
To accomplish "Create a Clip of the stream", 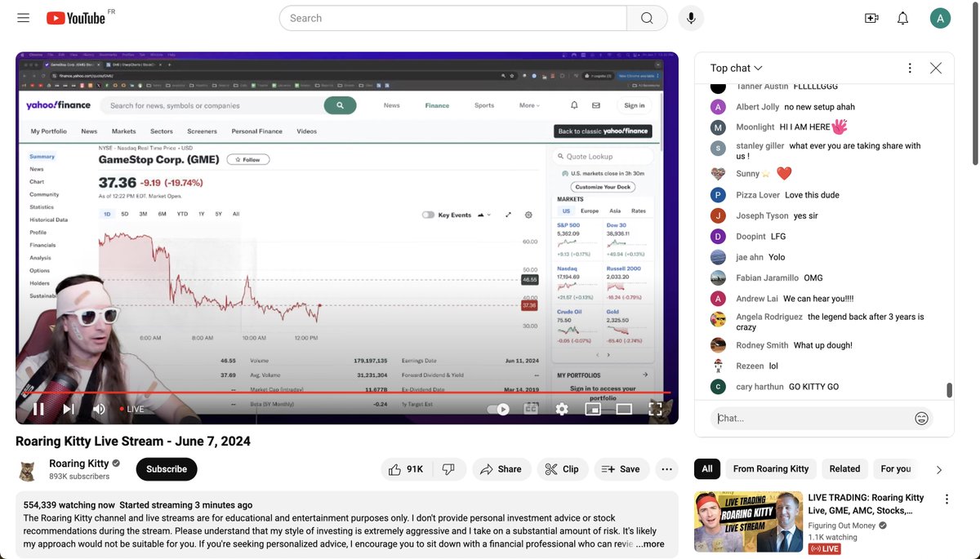I will point(561,469).
